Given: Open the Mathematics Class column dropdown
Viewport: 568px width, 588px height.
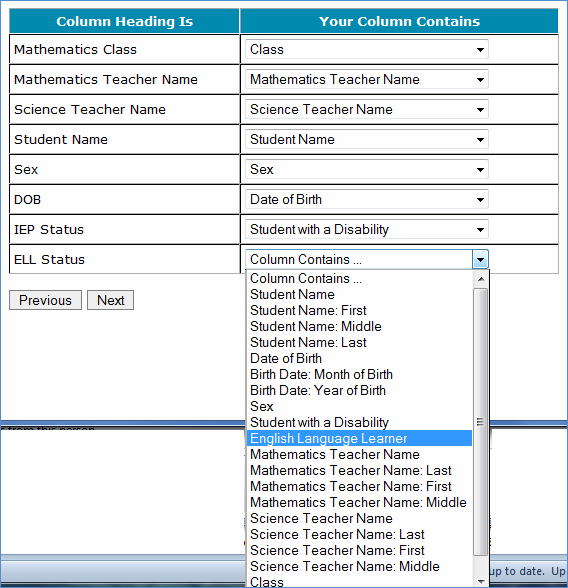Looking at the screenshot, I should [x=366, y=50].
